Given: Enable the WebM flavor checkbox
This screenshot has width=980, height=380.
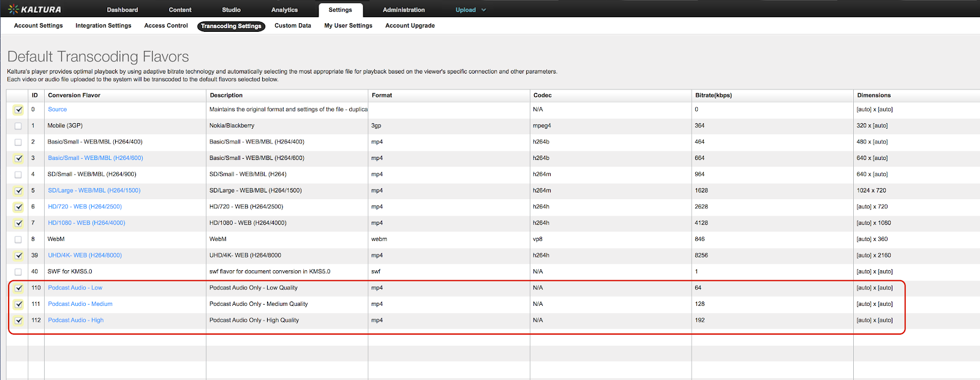Looking at the screenshot, I should click(x=18, y=240).
